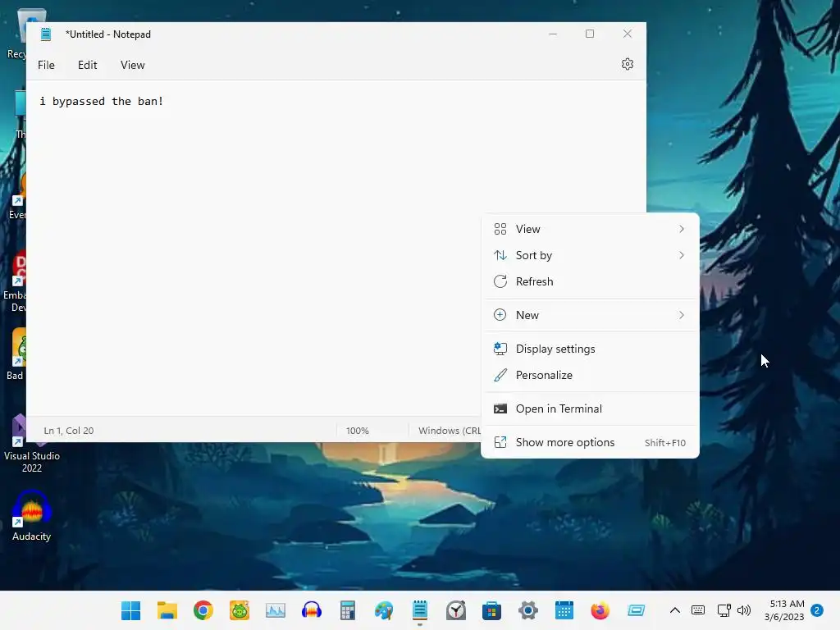Open Calendar app from the taskbar
The width and height of the screenshot is (840, 630).
tap(564, 610)
